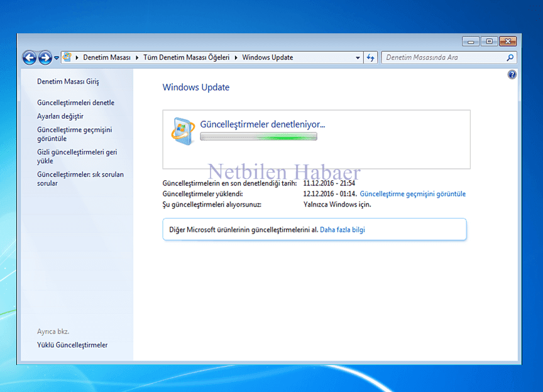
Task: Go forward with the Forward arrow button
Action: tap(45, 58)
